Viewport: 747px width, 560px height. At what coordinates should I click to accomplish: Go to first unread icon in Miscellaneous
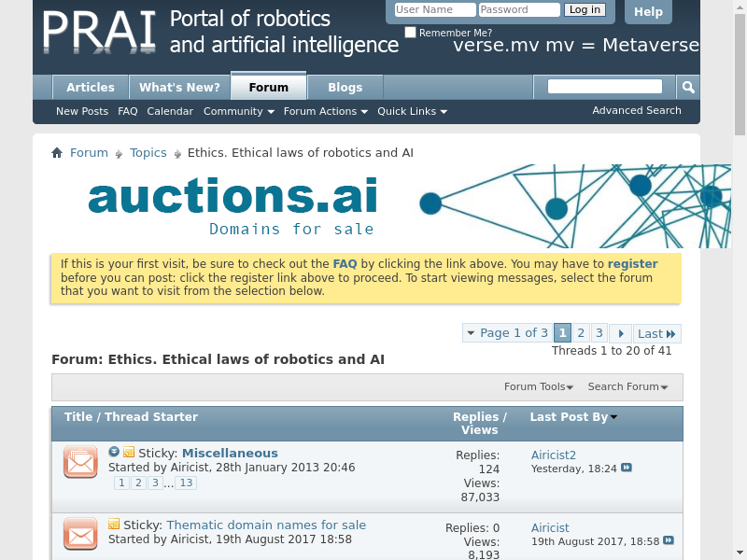[114, 452]
